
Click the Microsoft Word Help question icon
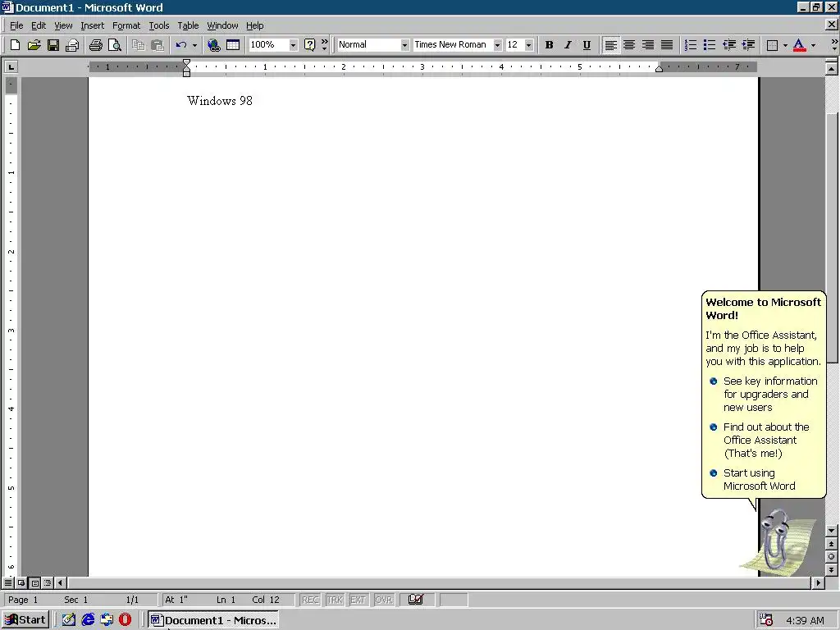309,45
